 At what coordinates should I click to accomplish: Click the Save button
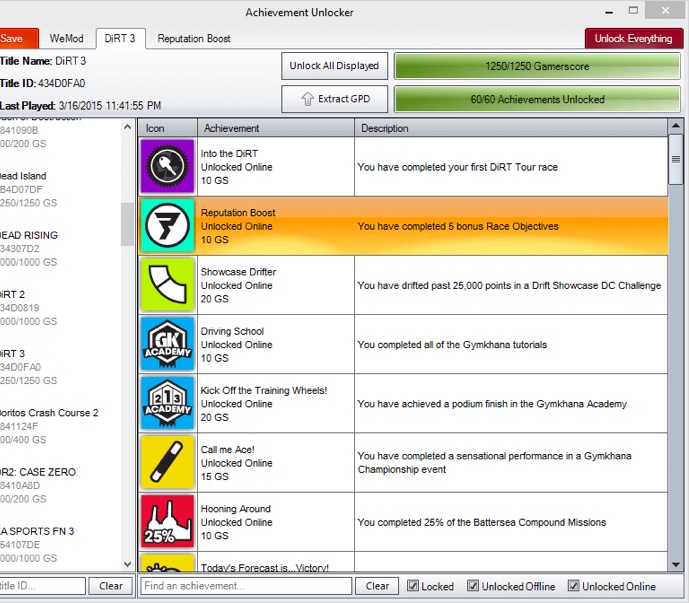point(18,39)
